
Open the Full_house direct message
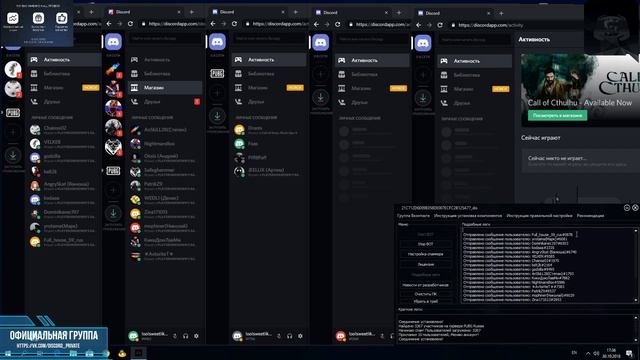click(64, 242)
